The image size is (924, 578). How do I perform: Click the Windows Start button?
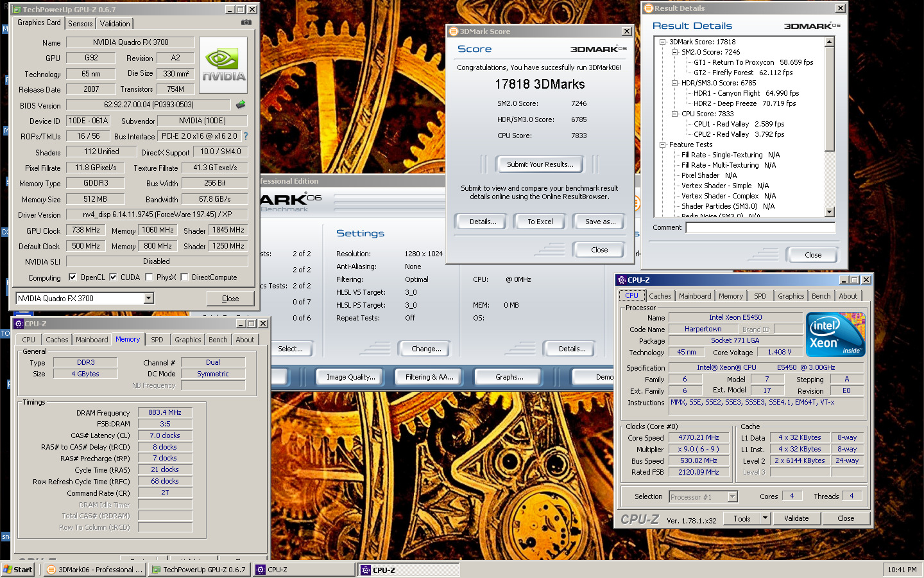click(x=18, y=570)
